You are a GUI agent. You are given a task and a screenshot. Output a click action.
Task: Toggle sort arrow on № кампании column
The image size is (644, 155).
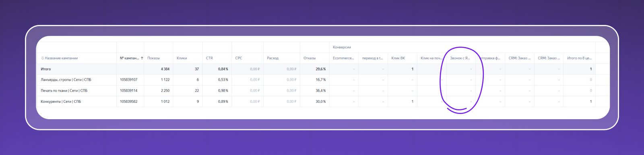(x=142, y=58)
